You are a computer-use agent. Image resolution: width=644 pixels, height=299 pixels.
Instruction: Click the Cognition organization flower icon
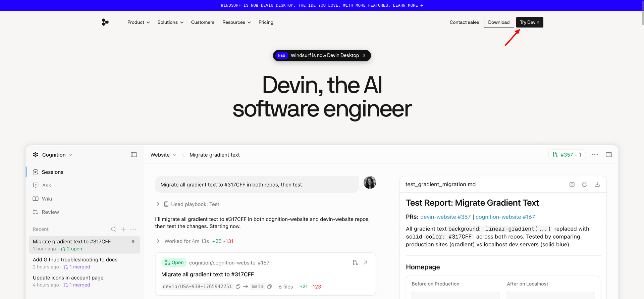pos(36,155)
